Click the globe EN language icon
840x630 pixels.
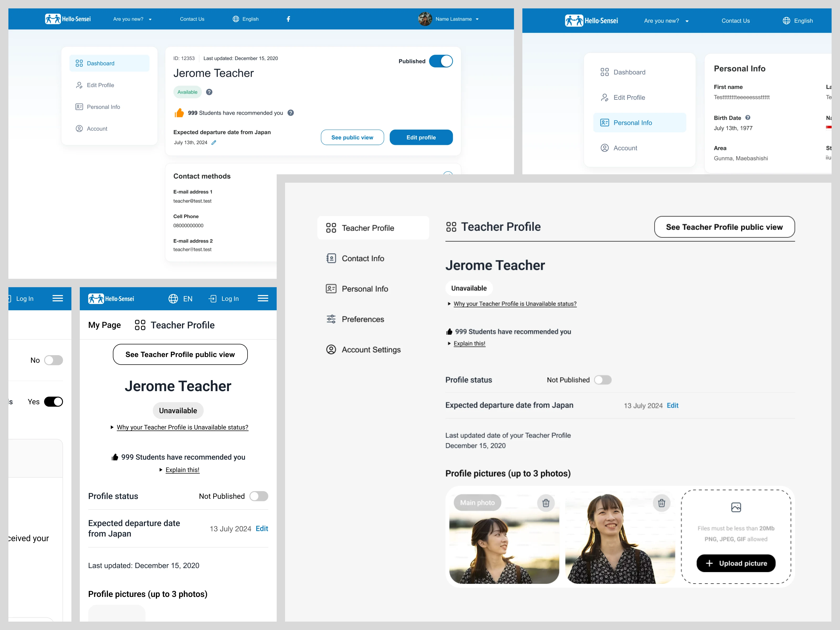tap(173, 299)
